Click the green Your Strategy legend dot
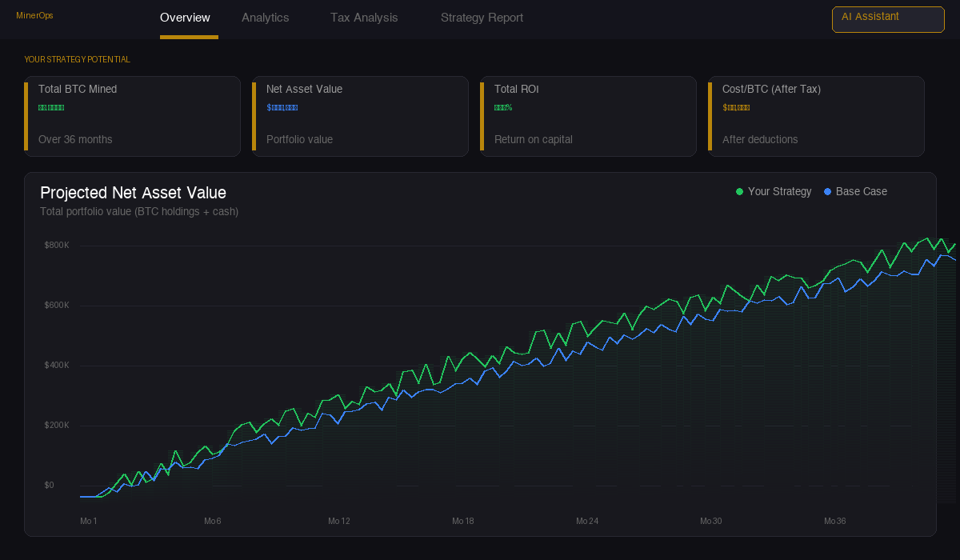Screen dimensions: 960x560 point(739,192)
